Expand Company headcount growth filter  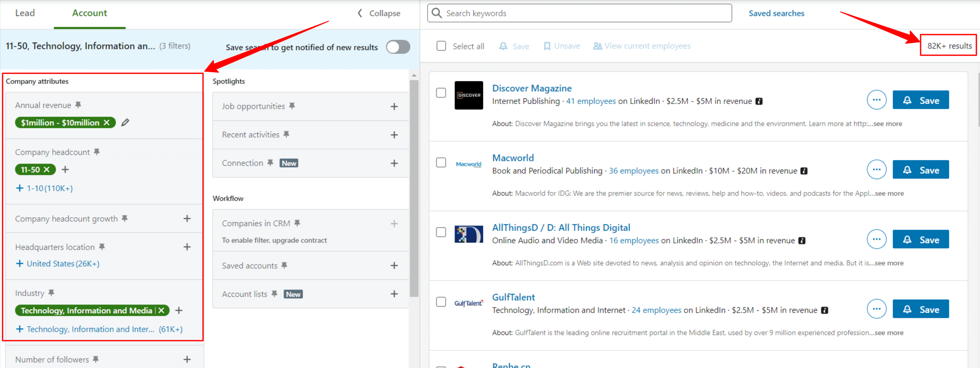click(x=187, y=219)
